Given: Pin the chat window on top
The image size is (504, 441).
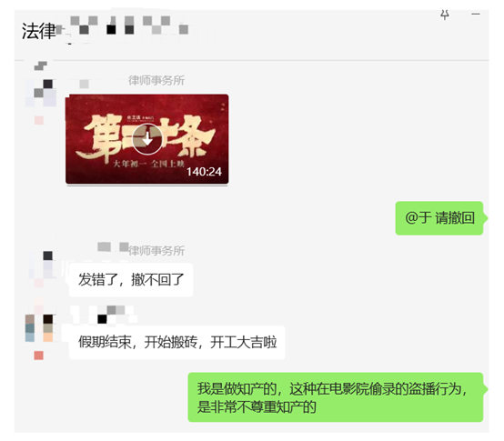Looking at the screenshot, I should click(445, 15).
